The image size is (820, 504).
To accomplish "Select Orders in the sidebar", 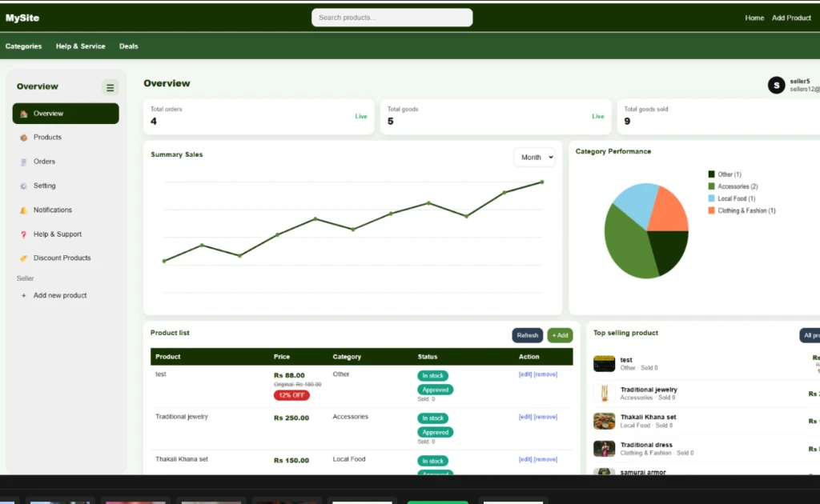I will coord(66,162).
